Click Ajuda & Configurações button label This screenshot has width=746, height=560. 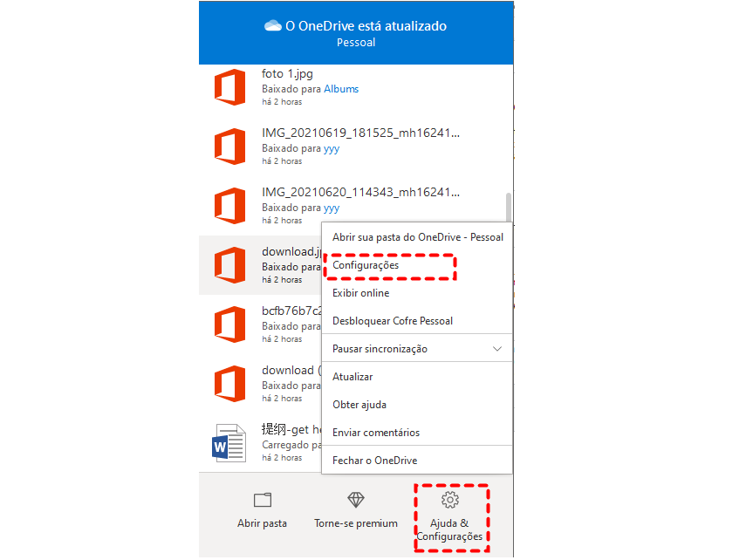click(449, 530)
